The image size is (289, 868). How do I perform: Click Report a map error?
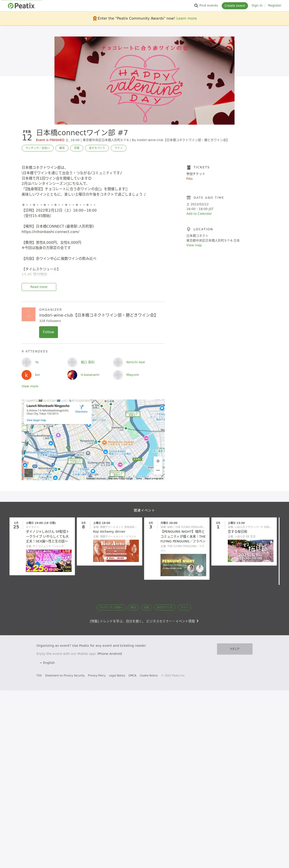(154, 478)
